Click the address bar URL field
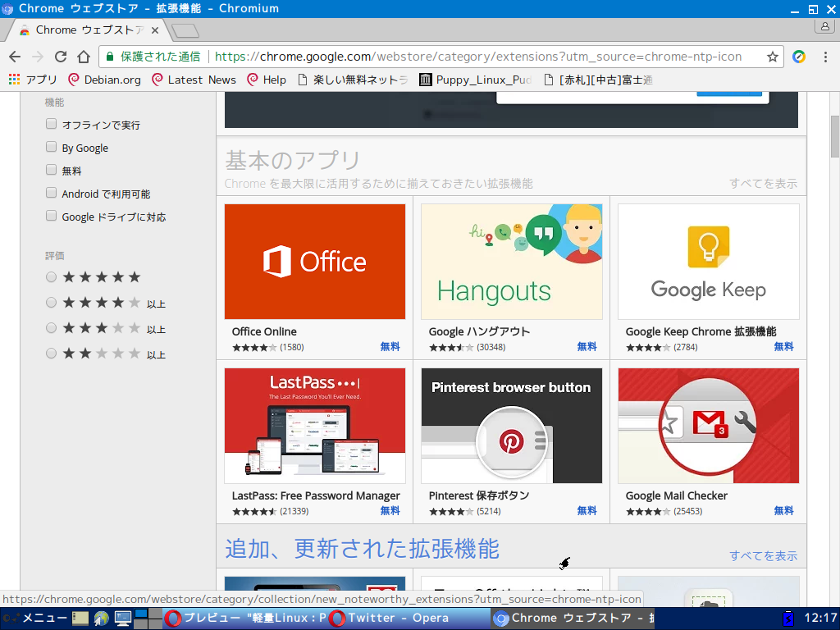The height and width of the screenshot is (630, 840). (478, 57)
